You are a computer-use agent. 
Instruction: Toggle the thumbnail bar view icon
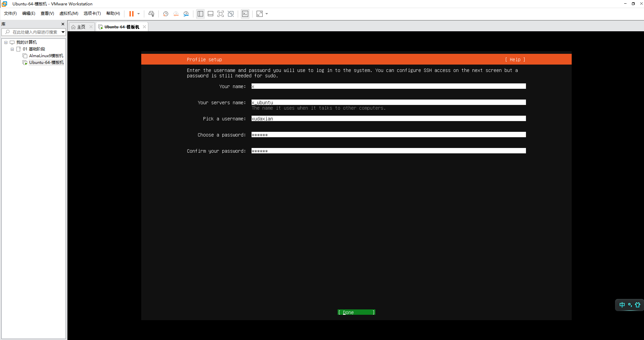[211, 14]
